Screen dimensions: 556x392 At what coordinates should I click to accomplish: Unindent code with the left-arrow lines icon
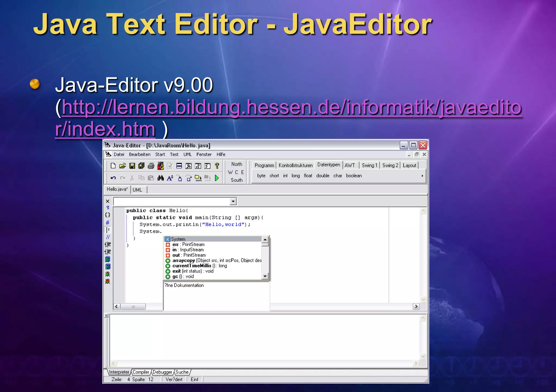(108, 252)
